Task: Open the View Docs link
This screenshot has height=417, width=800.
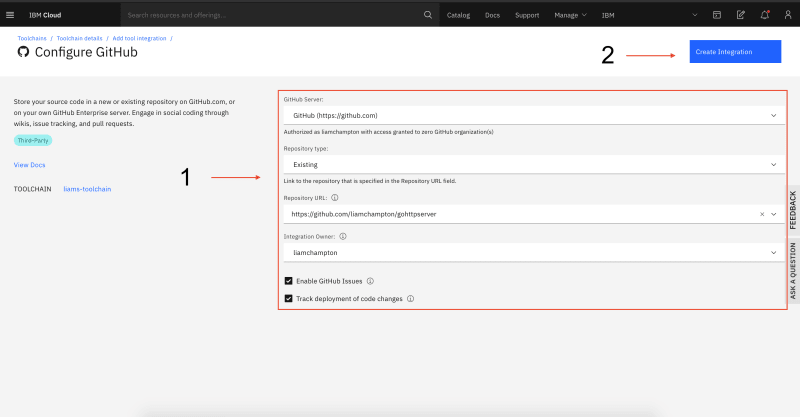Action: click(30, 165)
